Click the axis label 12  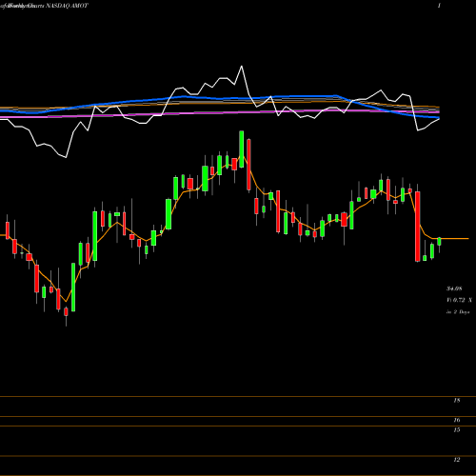pos(457,460)
